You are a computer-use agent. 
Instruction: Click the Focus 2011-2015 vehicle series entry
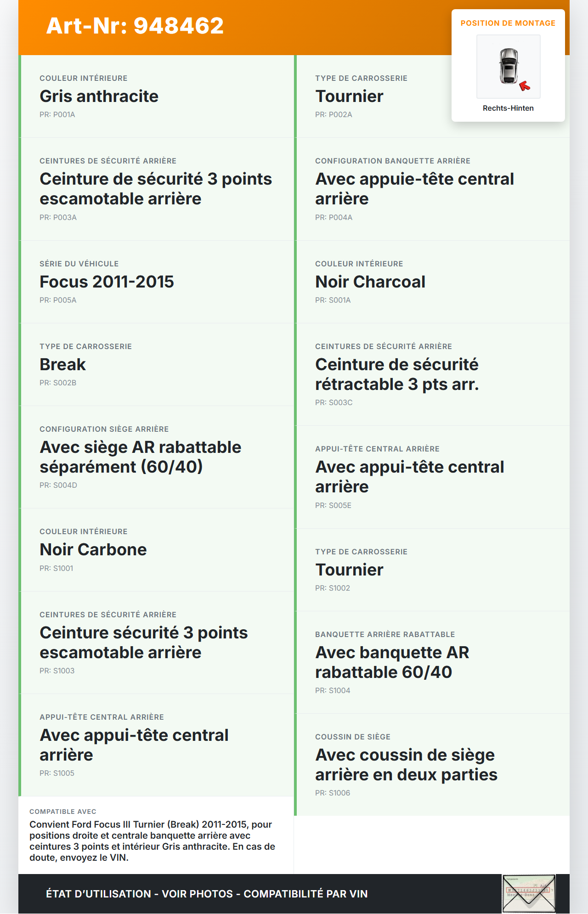pyautogui.click(x=107, y=282)
